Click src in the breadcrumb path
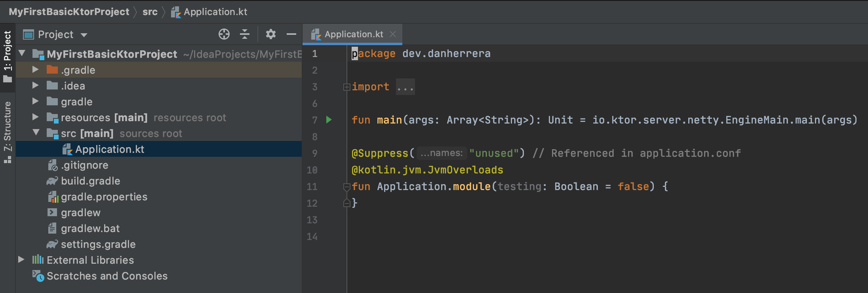The width and height of the screenshot is (868, 293). (x=150, y=12)
